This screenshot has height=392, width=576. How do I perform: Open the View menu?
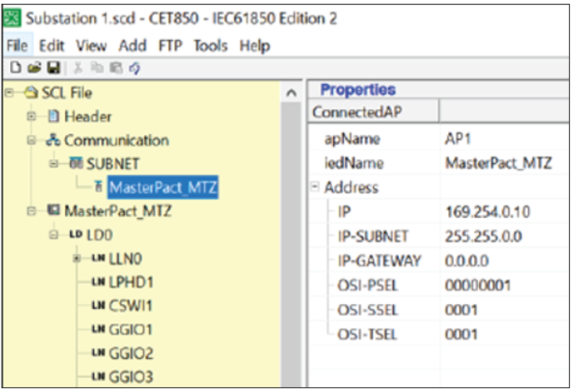[x=91, y=45]
